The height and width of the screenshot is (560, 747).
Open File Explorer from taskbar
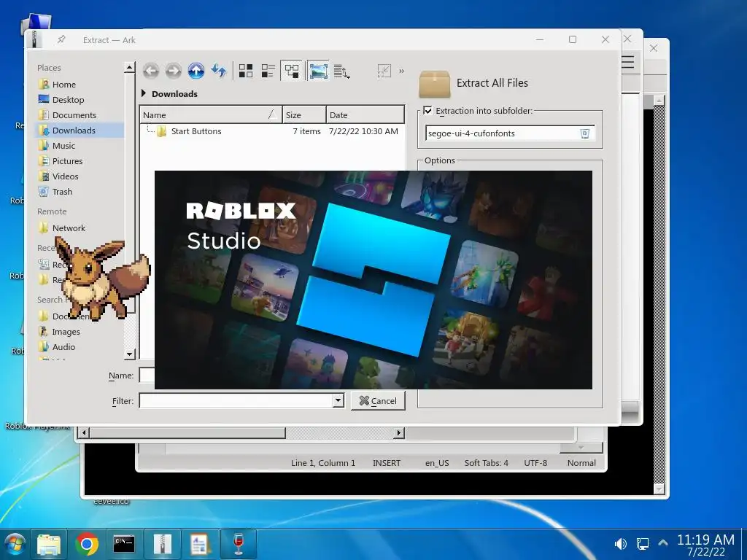49,544
